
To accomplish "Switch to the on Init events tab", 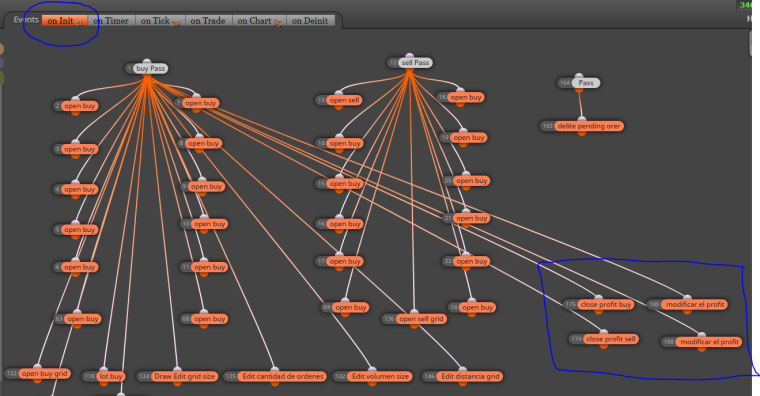I will point(64,21).
